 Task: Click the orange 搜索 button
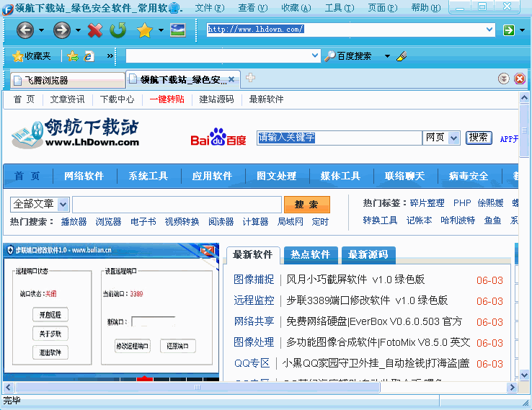(306, 205)
